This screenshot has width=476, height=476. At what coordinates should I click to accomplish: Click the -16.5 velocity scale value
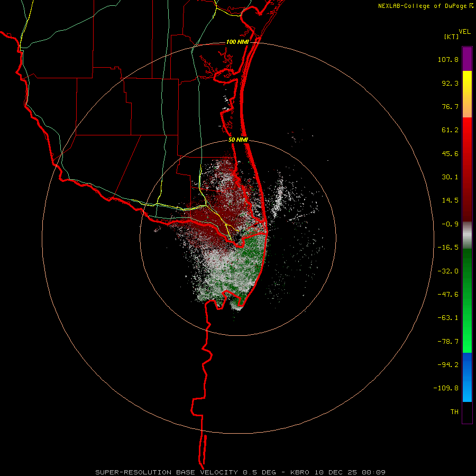pyautogui.click(x=448, y=248)
